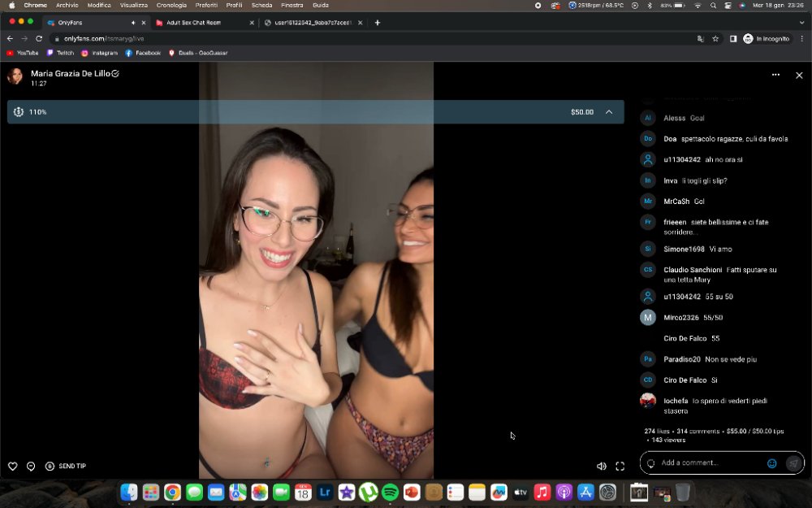812x508 pixels.
Task: Click the chat icon inside comment box
Action: (x=651, y=463)
